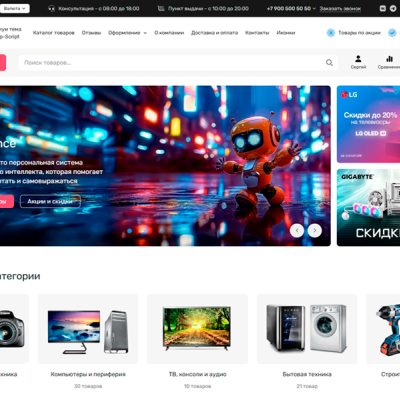Open Компьютеры и периферия category card
The image size is (400, 400).
[88, 342]
